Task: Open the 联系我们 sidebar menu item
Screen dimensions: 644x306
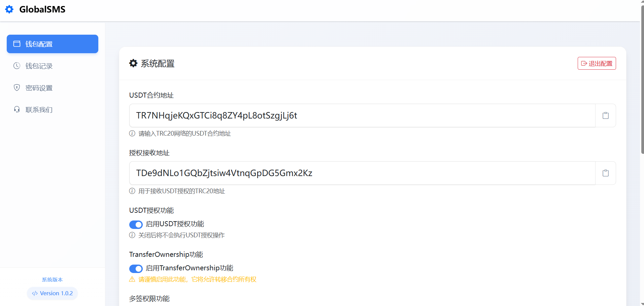Action: point(53,110)
